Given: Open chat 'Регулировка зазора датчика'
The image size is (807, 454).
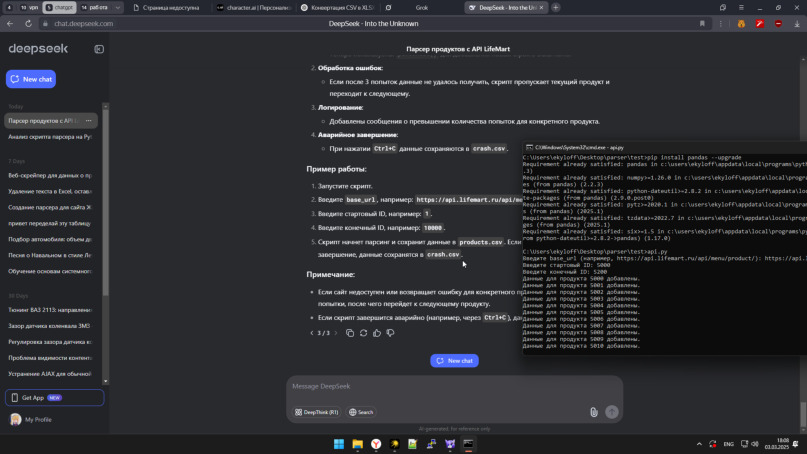Looking at the screenshot, I should click(x=50, y=342).
